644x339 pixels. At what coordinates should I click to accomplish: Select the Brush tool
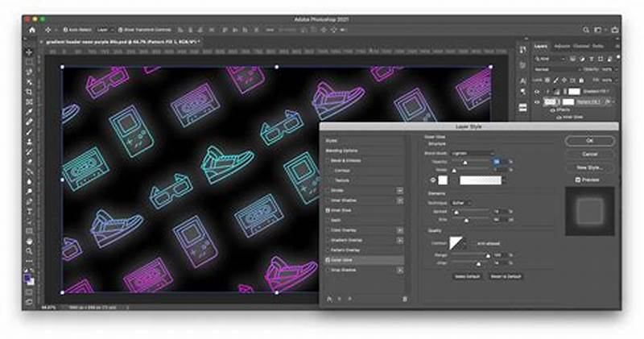(29, 132)
